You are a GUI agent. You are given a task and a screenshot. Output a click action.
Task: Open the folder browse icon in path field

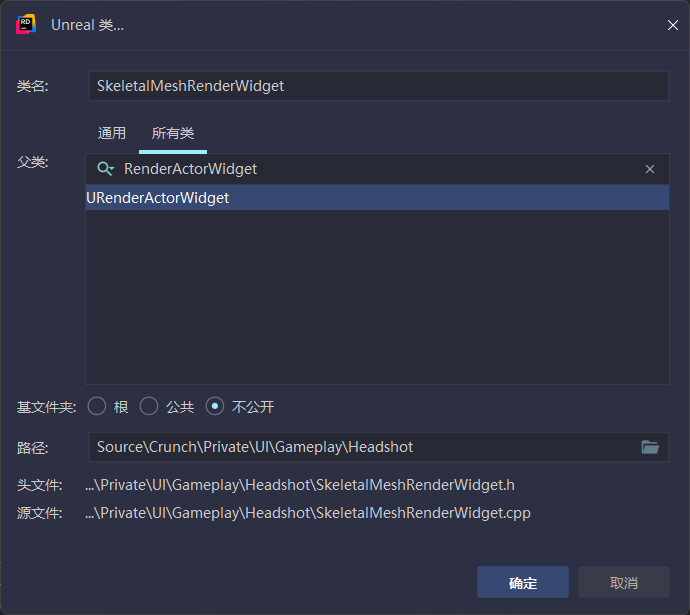point(650,447)
